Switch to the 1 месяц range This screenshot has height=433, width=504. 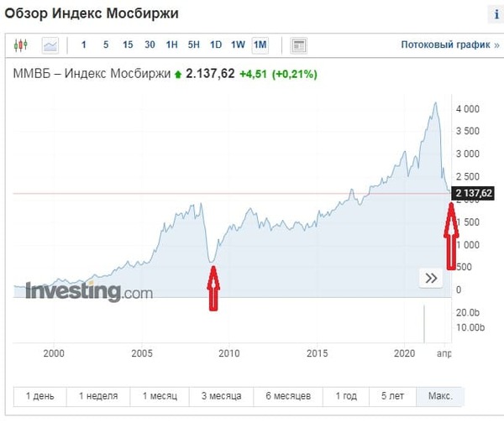(160, 396)
